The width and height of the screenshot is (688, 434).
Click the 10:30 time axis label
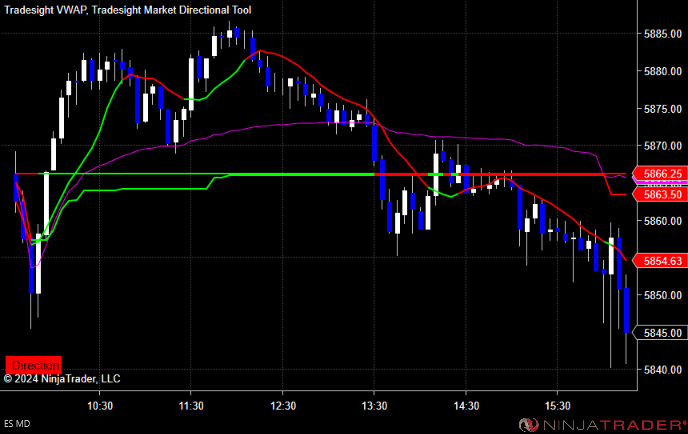point(100,405)
